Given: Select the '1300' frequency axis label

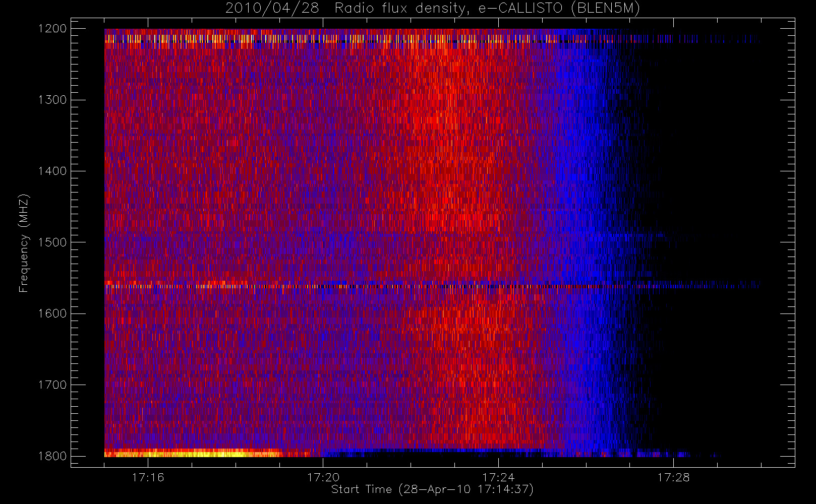Looking at the screenshot, I should [x=52, y=100].
